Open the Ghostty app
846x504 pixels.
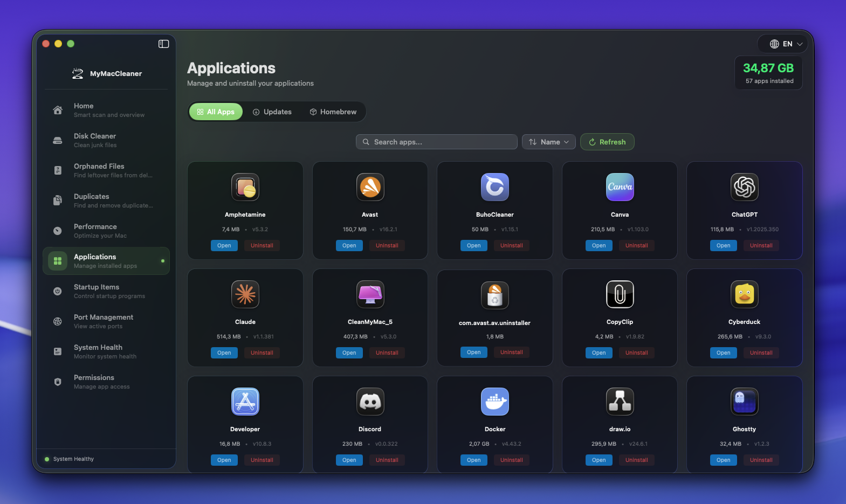point(724,460)
